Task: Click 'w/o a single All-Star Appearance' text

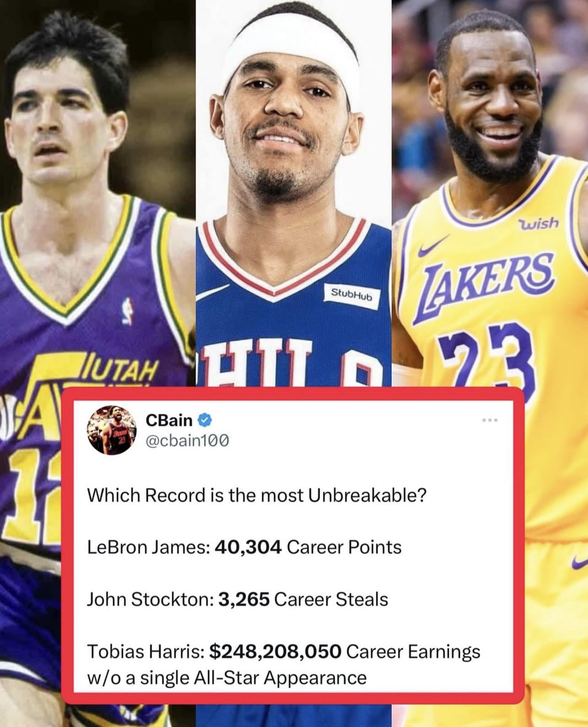Action: point(227,678)
